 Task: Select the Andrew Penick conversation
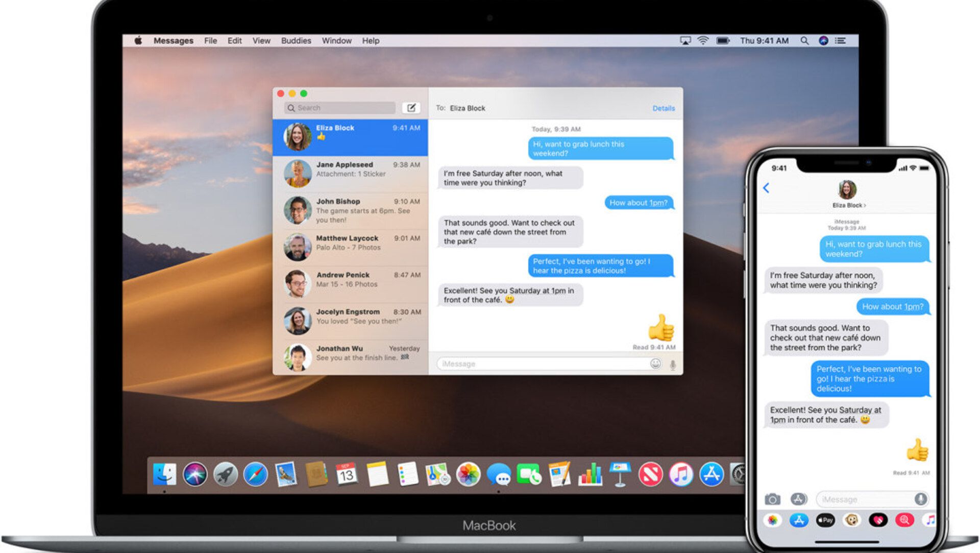pos(350,284)
